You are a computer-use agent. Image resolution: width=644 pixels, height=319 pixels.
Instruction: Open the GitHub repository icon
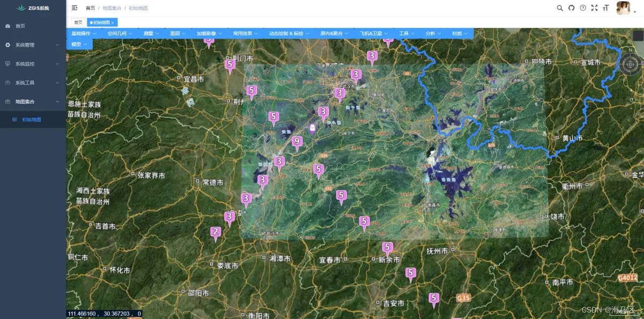(x=572, y=8)
